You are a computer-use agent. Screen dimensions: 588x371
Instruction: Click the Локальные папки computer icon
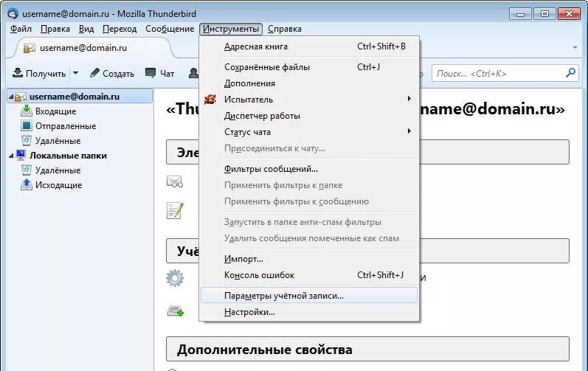pos(20,155)
